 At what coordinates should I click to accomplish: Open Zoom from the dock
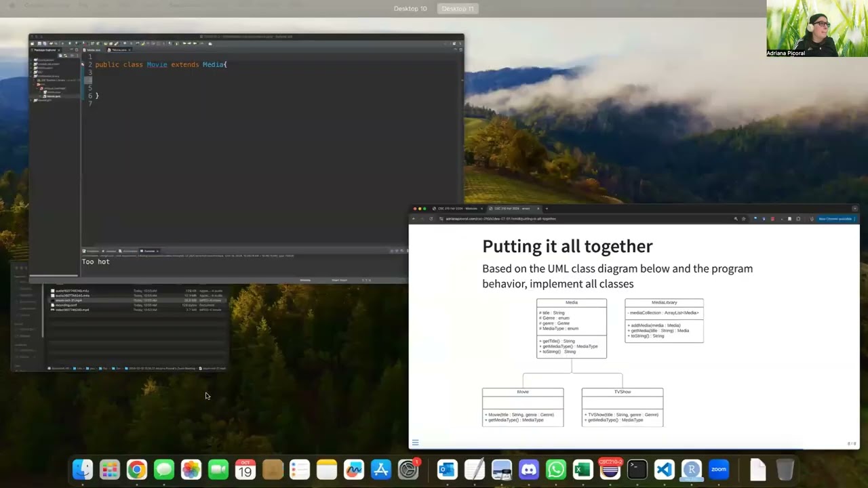pyautogui.click(x=719, y=469)
